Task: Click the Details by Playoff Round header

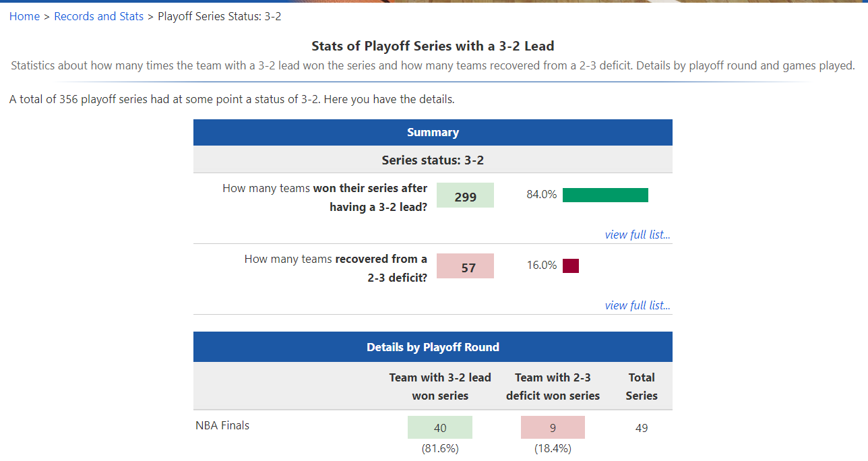Action: tap(433, 347)
